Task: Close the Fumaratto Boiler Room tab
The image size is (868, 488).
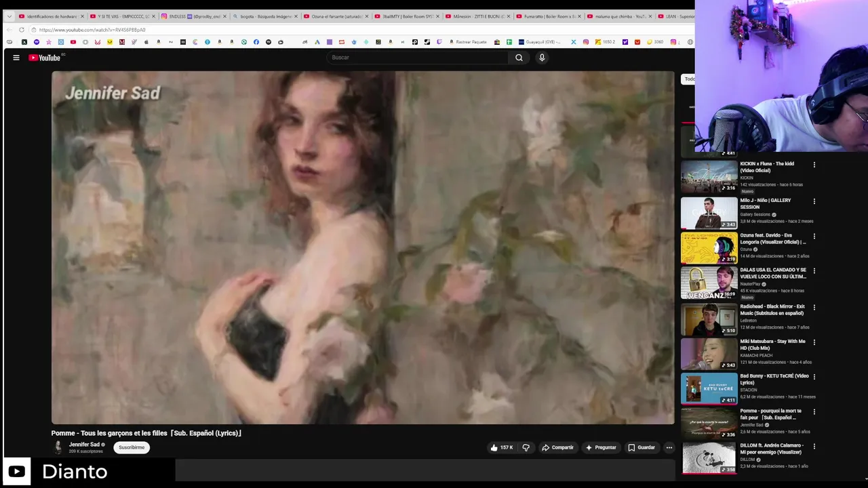Action: (x=580, y=16)
